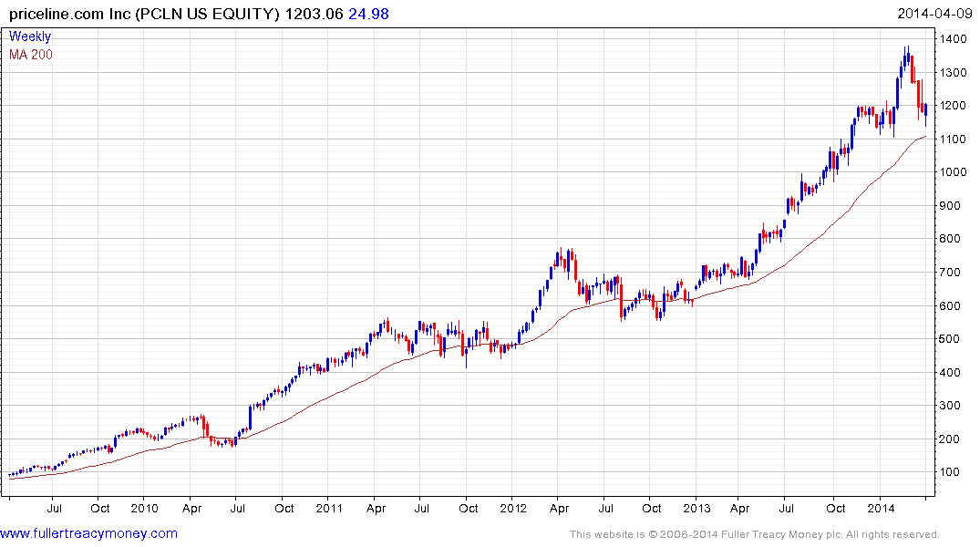
Task: Click the April 2012 peak candlestick near 770
Action: (x=562, y=258)
